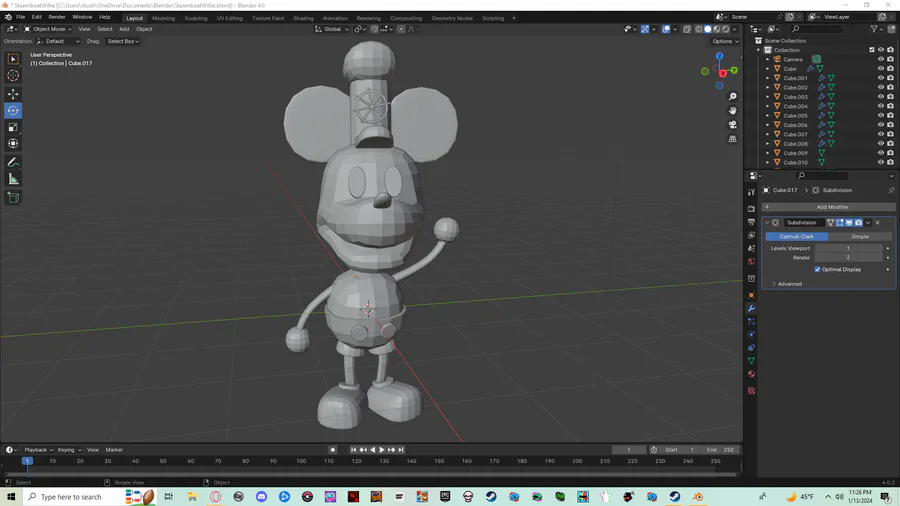Open the Scene properties tab
Image resolution: width=900 pixels, height=506 pixels.
pos(751,248)
